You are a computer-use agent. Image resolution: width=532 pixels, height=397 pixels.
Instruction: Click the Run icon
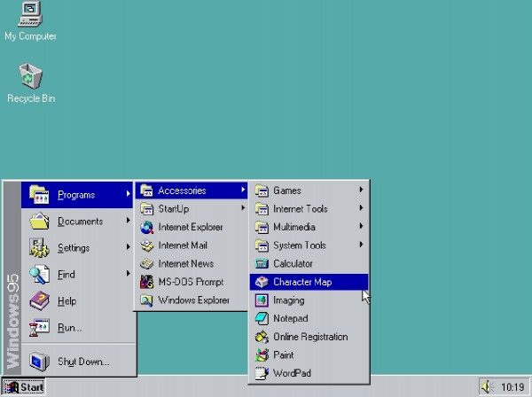pyautogui.click(x=39, y=328)
